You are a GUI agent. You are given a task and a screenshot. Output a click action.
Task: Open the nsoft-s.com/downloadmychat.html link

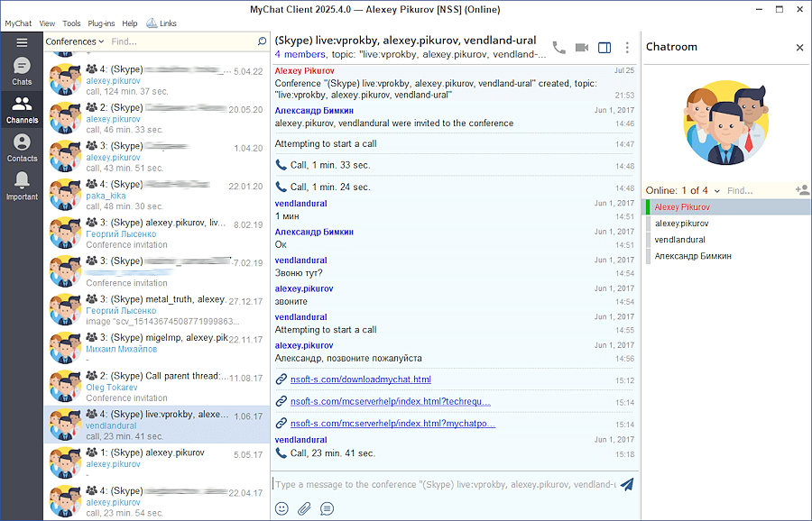click(x=360, y=379)
